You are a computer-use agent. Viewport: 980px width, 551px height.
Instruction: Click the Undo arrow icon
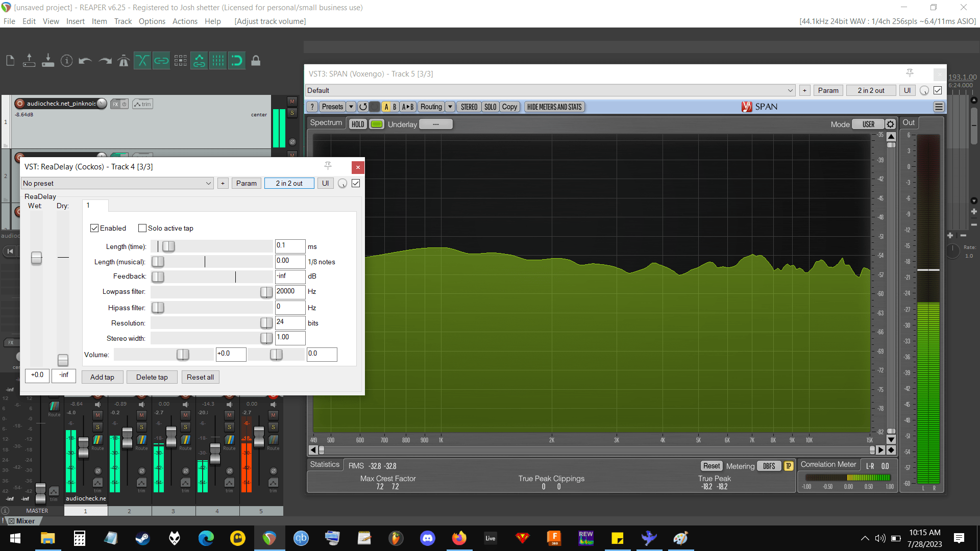tap(86, 61)
